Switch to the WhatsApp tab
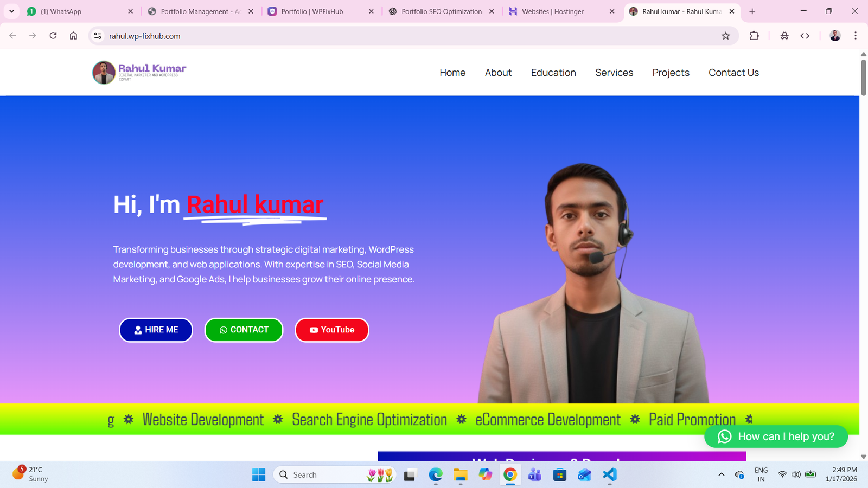868x488 pixels. (x=71, y=11)
